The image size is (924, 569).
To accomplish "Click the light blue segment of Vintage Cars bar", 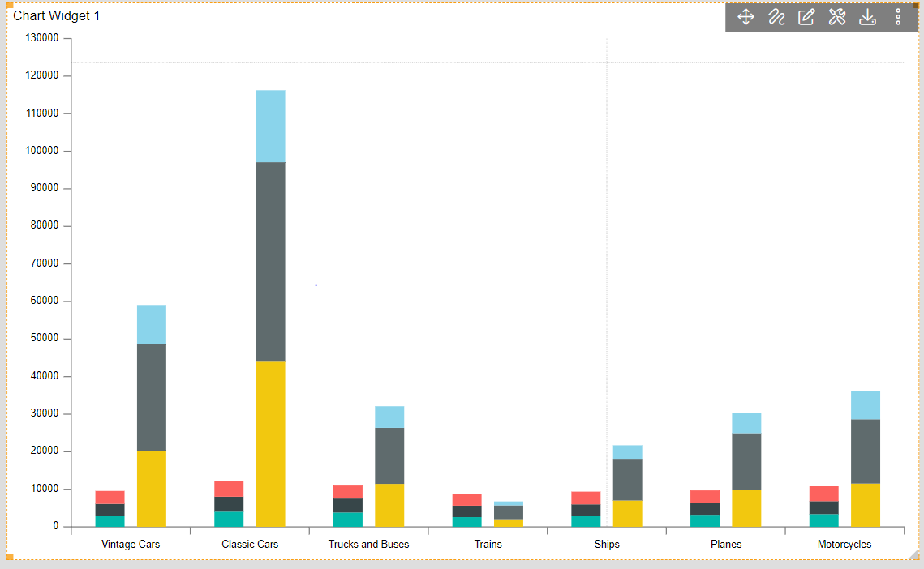I will [x=152, y=324].
